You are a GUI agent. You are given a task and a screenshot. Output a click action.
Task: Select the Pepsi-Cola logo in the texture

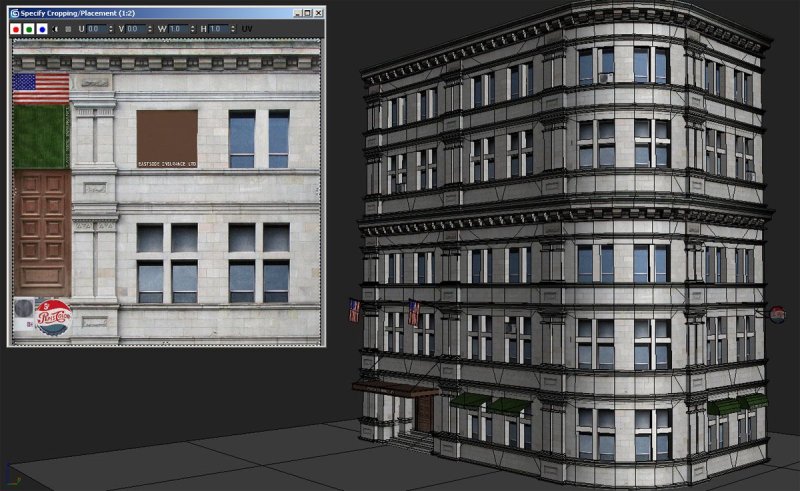point(53,318)
